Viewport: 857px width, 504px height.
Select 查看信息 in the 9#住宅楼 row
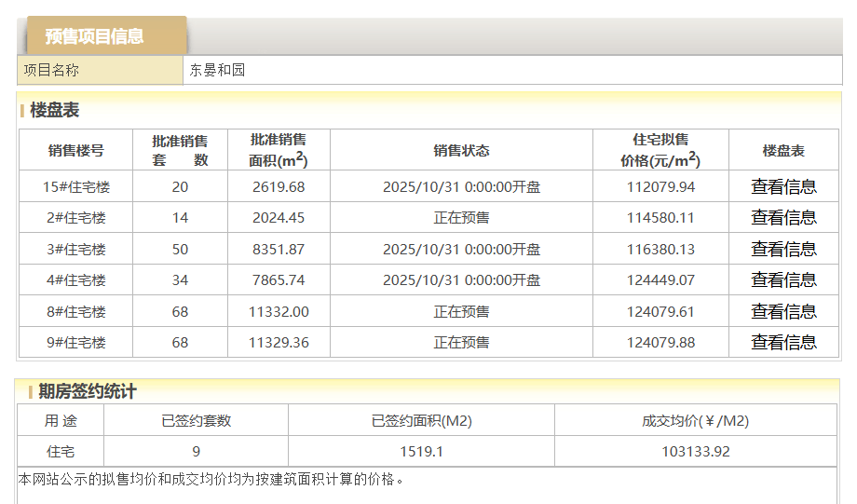(783, 343)
